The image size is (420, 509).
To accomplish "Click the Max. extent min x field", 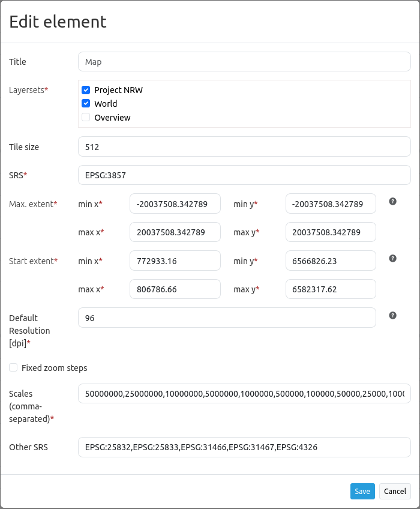I will (x=175, y=203).
